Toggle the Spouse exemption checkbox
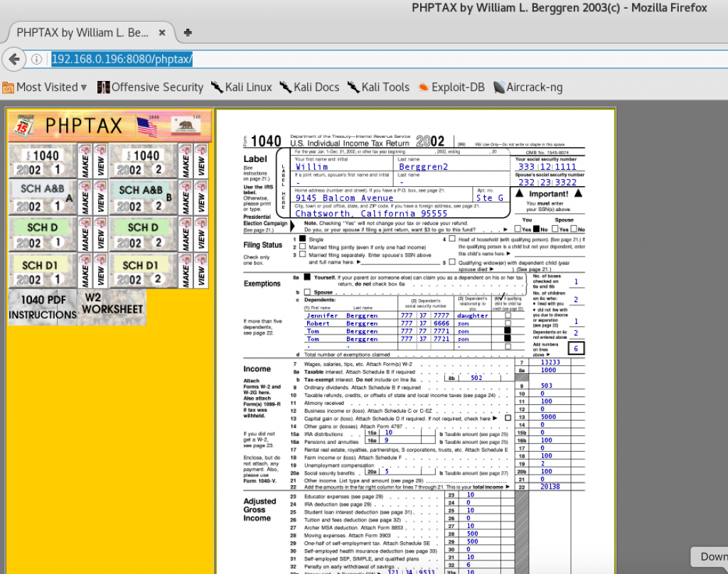The width and height of the screenshot is (728, 574). [307, 292]
